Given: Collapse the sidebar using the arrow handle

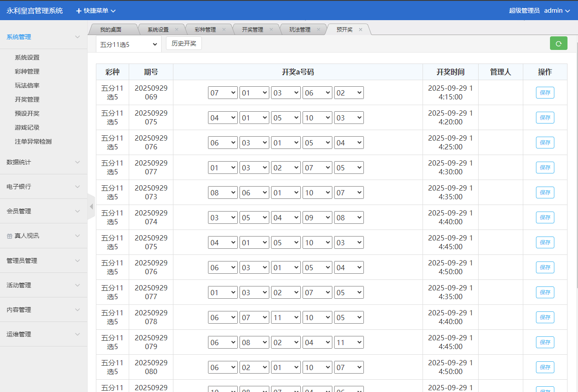Looking at the screenshot, I should point(91,207).
